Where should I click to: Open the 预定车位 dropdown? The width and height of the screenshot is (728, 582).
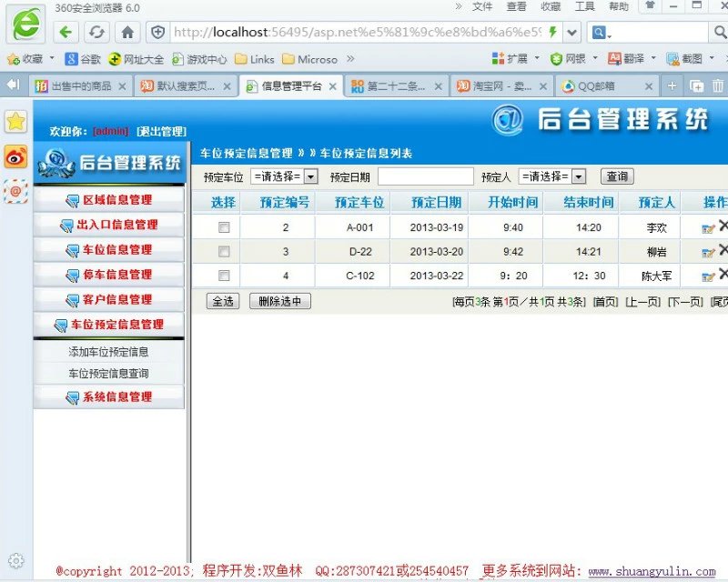tap(284, 176)
